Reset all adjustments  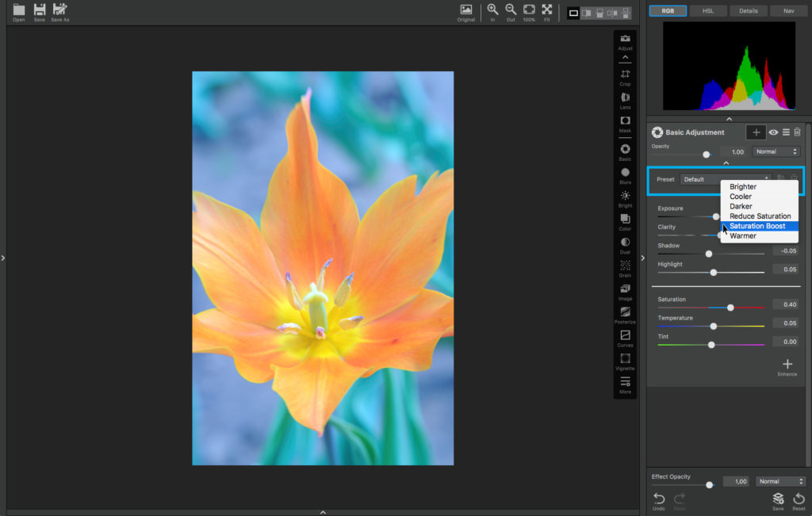799,501
